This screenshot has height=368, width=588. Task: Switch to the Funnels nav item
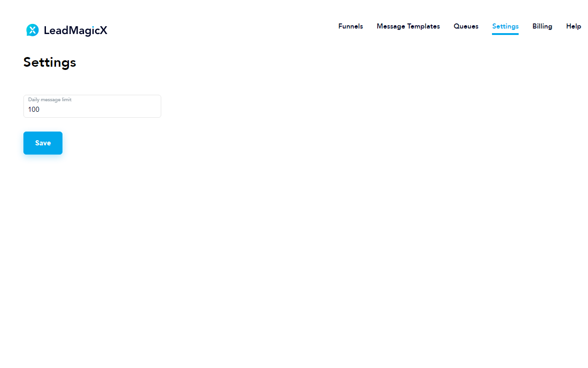click(x=351, y=26)
